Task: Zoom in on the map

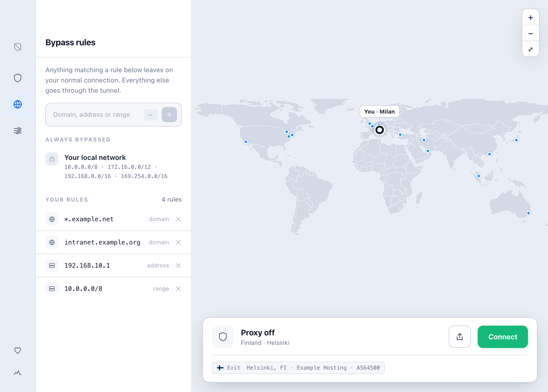Action: [531, 18]
